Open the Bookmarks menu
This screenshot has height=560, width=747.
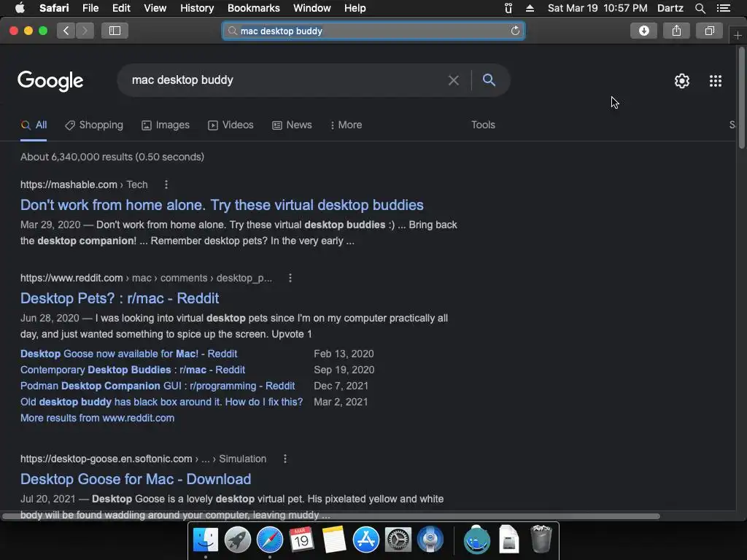coord(253,8)
